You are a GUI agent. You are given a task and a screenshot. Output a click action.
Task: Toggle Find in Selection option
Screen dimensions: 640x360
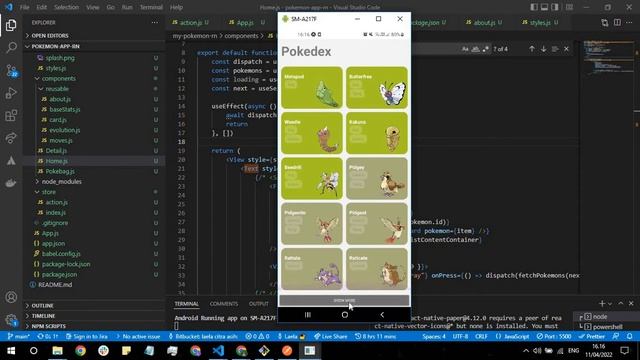[x=555, y=49]
